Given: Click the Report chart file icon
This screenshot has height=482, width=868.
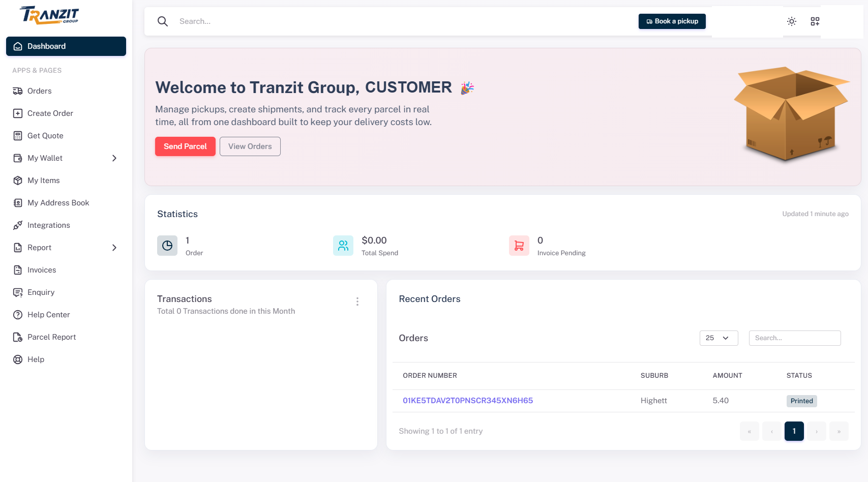Looking at the screenshot, I should (x=18, y=248).
